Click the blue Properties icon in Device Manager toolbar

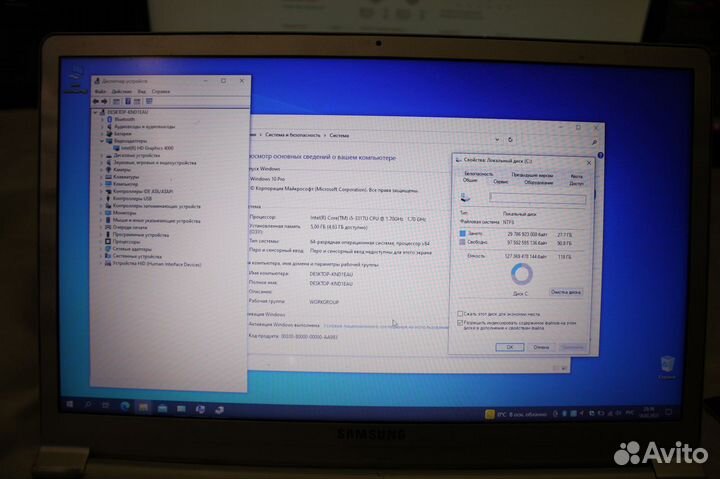coord(128,101)
